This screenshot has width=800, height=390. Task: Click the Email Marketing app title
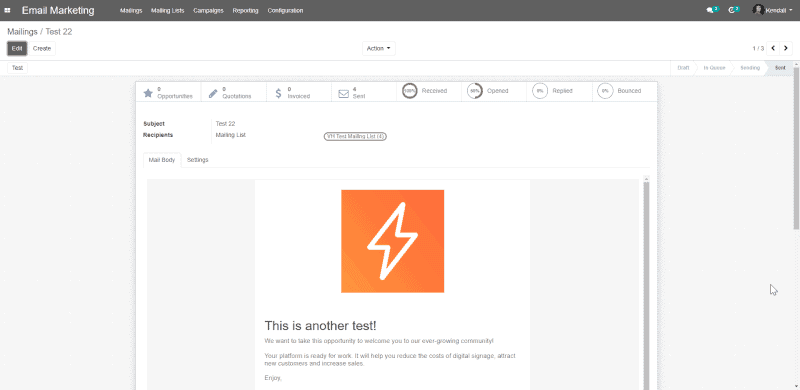click(58, 10)
